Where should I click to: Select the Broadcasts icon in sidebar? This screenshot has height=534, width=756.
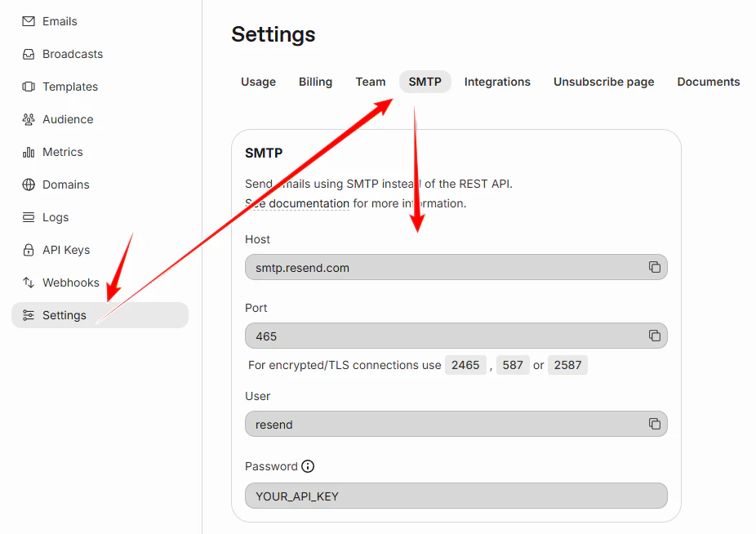[x=29, y=54]
